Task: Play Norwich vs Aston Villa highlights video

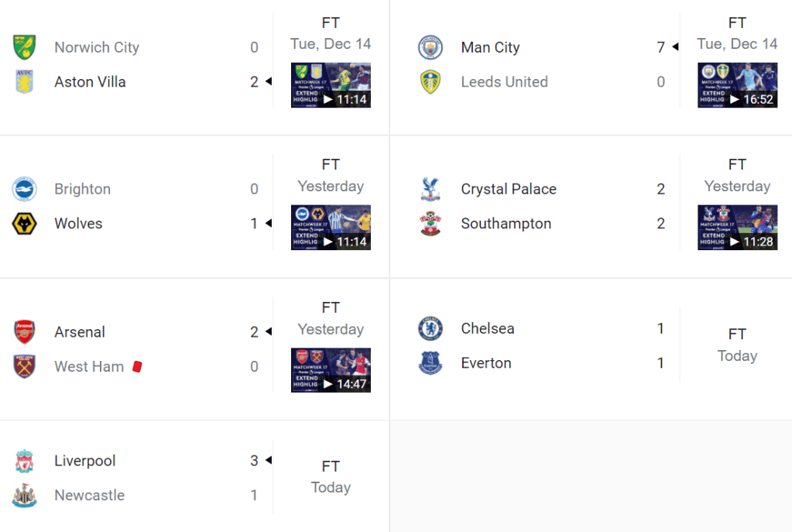Action: (x=331, y=85)
